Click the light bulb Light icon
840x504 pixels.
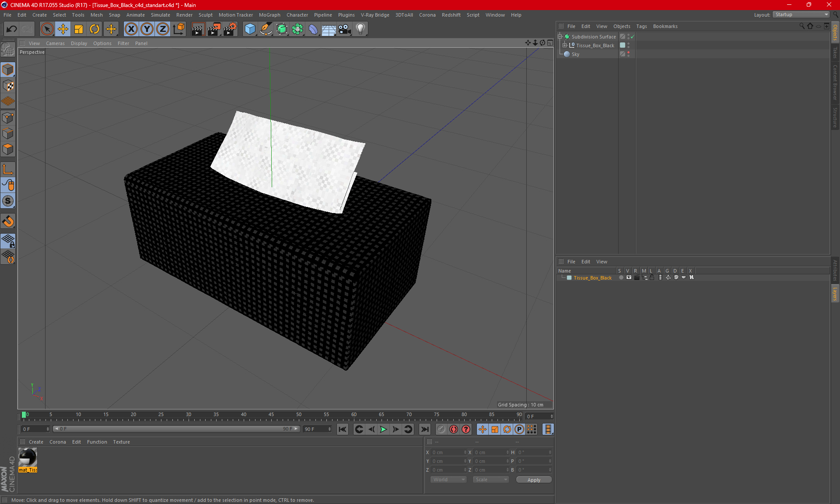[x=360, y=29]
